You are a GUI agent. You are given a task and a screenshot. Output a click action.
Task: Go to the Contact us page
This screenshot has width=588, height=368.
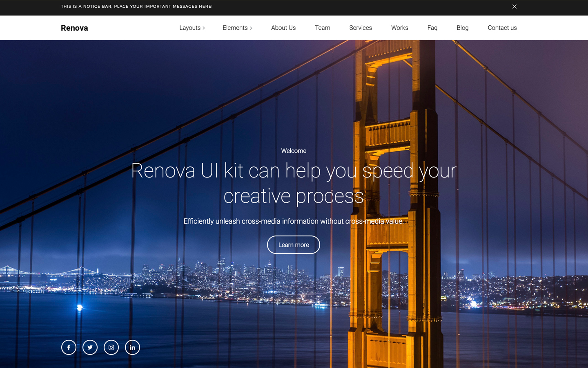pos(502,27)
